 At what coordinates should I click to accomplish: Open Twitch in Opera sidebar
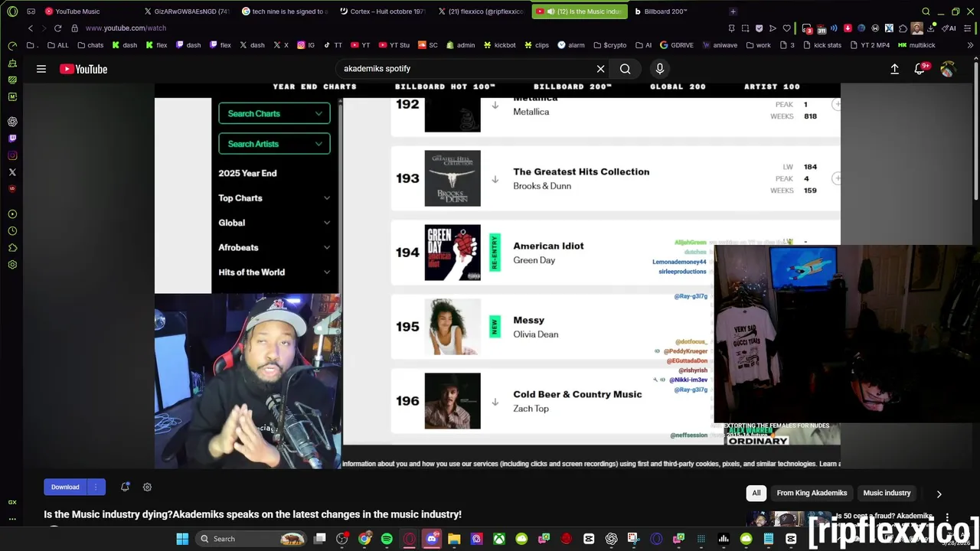pyautogui.click(x=12, y=139)
